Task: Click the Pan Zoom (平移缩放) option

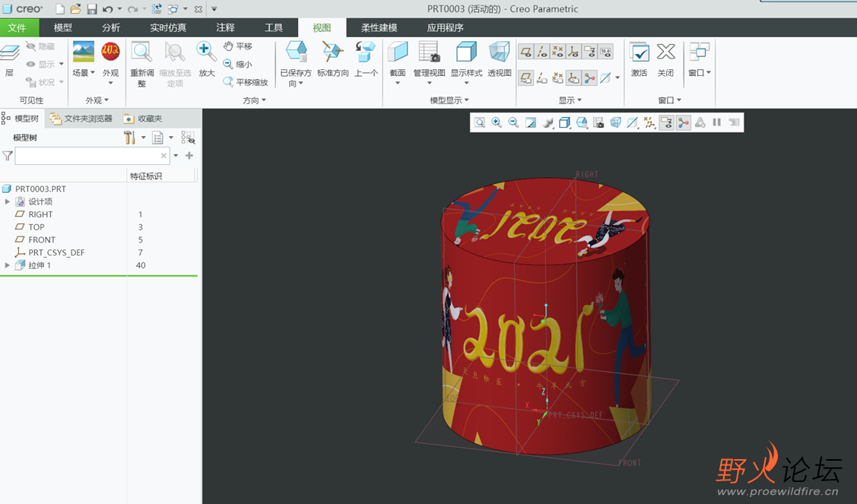Action: point(246,82)
